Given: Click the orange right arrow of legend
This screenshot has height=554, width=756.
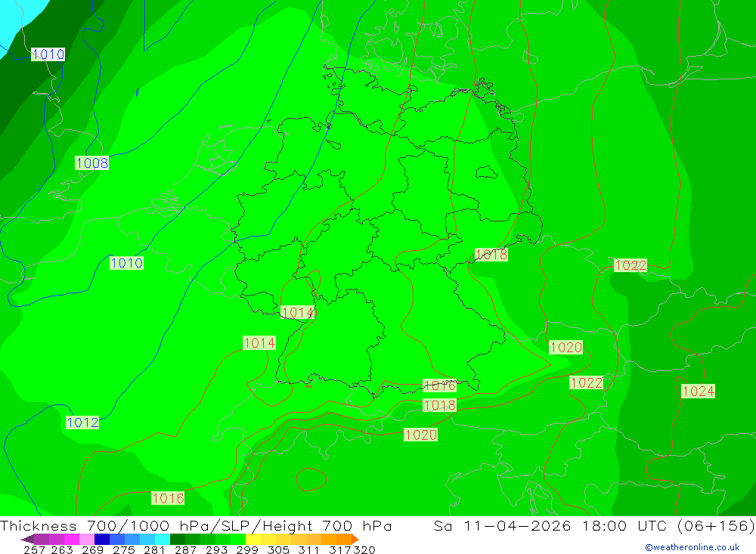Looking at the screenshot, I should coord(355,539).
